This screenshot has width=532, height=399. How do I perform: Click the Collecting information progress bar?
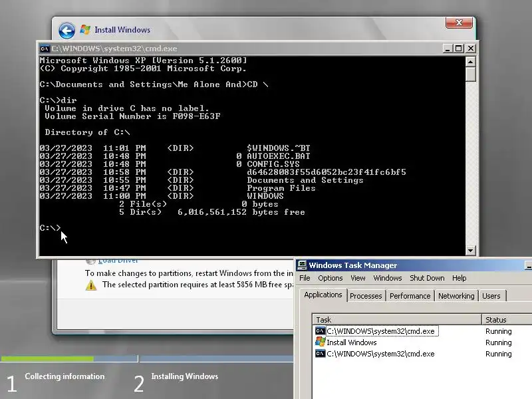pos(69,358)
